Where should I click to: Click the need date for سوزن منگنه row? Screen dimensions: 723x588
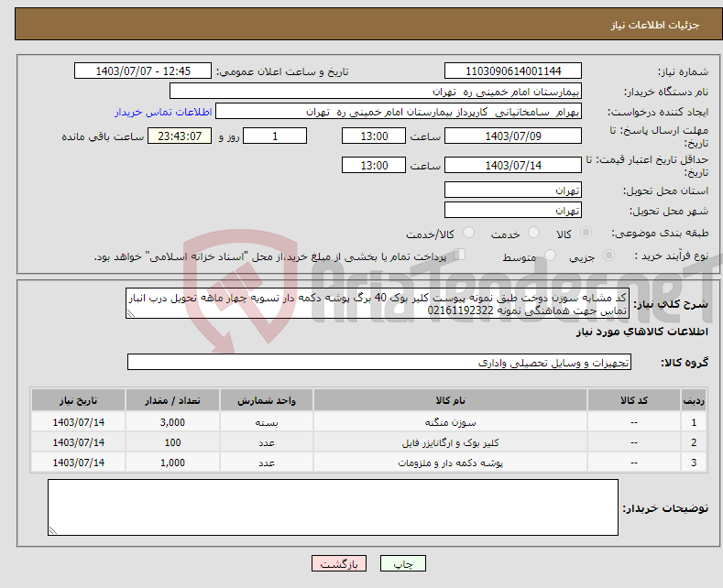point(79,422)
